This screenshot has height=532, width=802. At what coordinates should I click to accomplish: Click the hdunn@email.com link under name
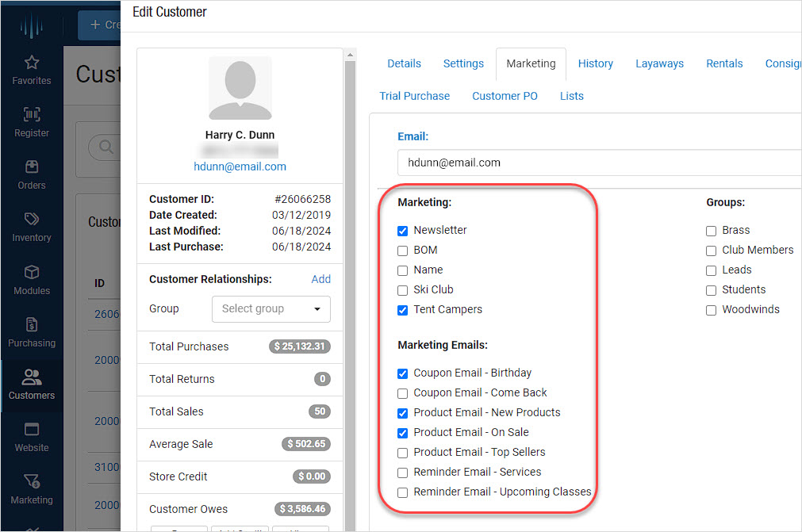click(x=240, y=166)
